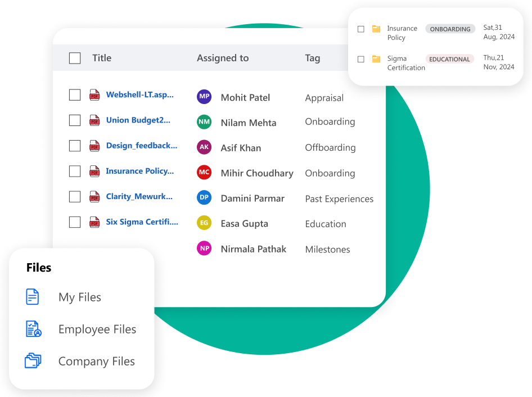This screenshot has height=397, width=532.
Task: Check the checkbox next to Insurance Policy card entry
Action: click(x=360, y=30)
